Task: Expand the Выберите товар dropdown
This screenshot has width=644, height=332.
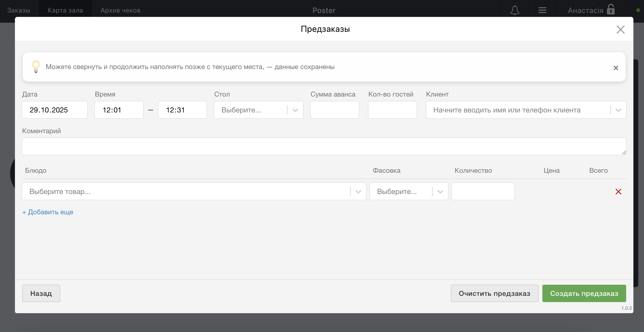Action: (x=358, y=192)
